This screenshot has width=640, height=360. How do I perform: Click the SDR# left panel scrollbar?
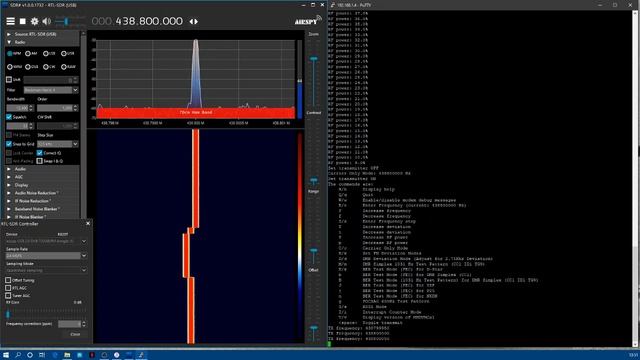coord(83,124)
